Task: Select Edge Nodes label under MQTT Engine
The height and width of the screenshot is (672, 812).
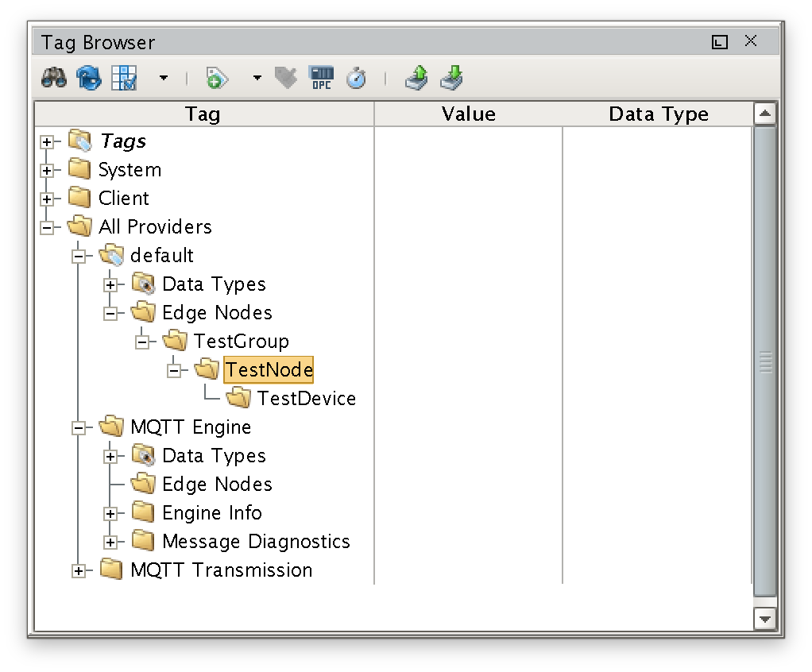Action: click(x=216, y=484)
